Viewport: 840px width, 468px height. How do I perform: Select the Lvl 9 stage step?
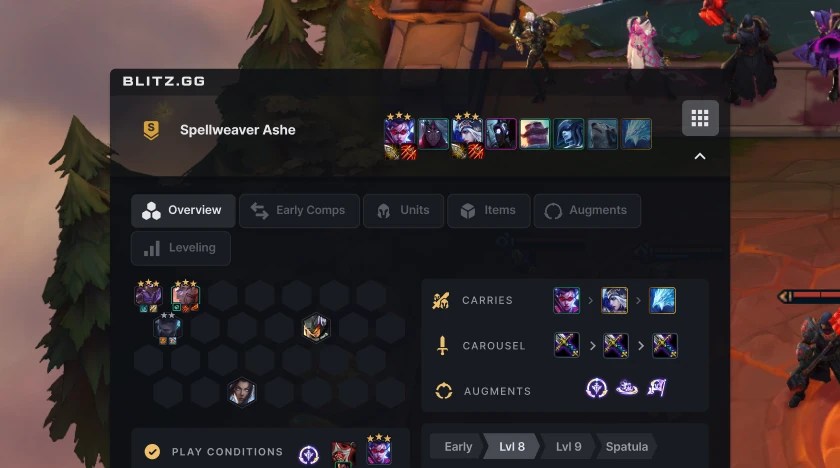point(568,447)
